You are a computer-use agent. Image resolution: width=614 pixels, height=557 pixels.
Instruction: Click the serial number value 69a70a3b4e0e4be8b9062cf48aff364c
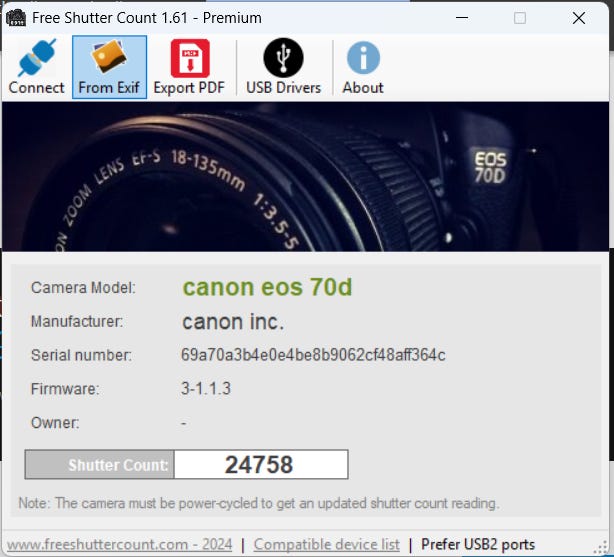point(313,355)
